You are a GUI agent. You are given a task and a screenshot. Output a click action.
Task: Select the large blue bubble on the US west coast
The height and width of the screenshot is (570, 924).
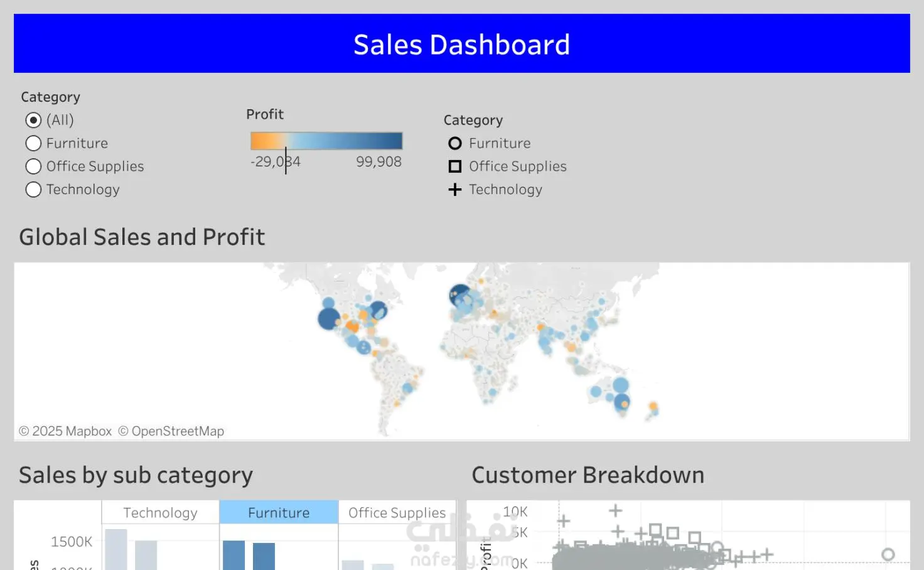pyautogui.click(x=328, y=318)
